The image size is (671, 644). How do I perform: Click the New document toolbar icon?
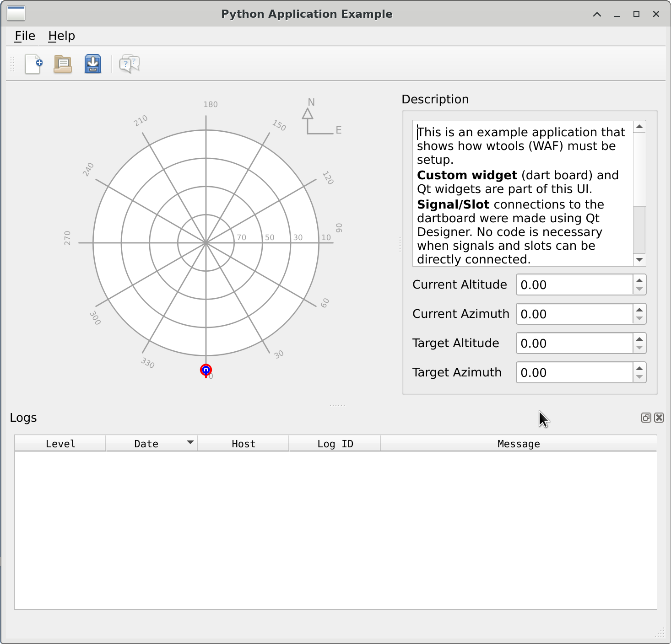(33, 64)
